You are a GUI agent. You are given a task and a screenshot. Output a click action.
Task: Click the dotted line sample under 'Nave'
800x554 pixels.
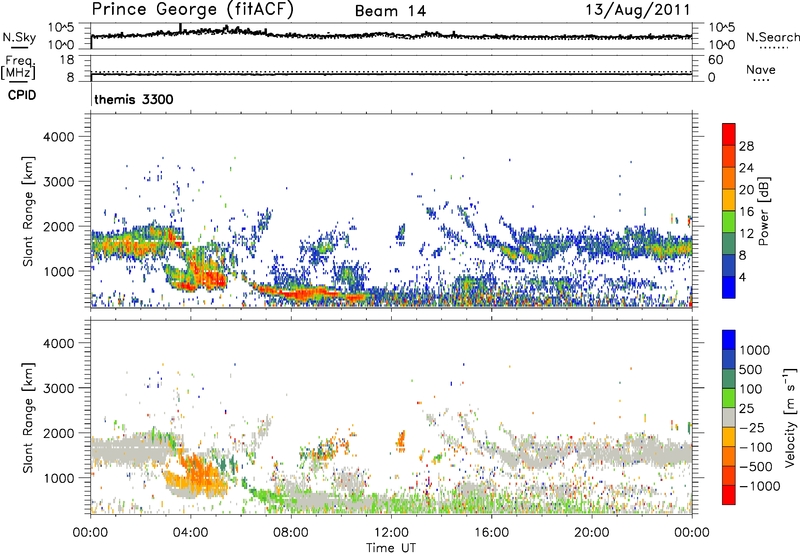click(x=761, y=80)
